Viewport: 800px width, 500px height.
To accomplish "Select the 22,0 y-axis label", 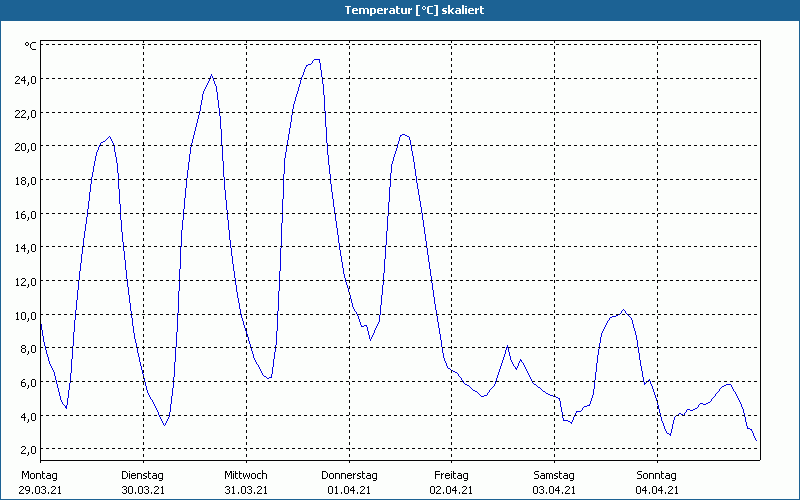I will pyautogui.click(x=26, y=113).
